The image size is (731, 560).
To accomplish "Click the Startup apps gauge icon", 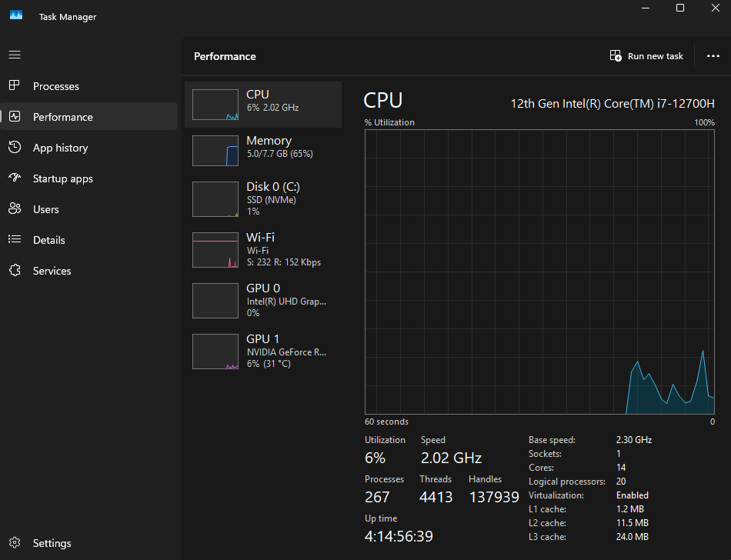I will [x=15, y=178].
